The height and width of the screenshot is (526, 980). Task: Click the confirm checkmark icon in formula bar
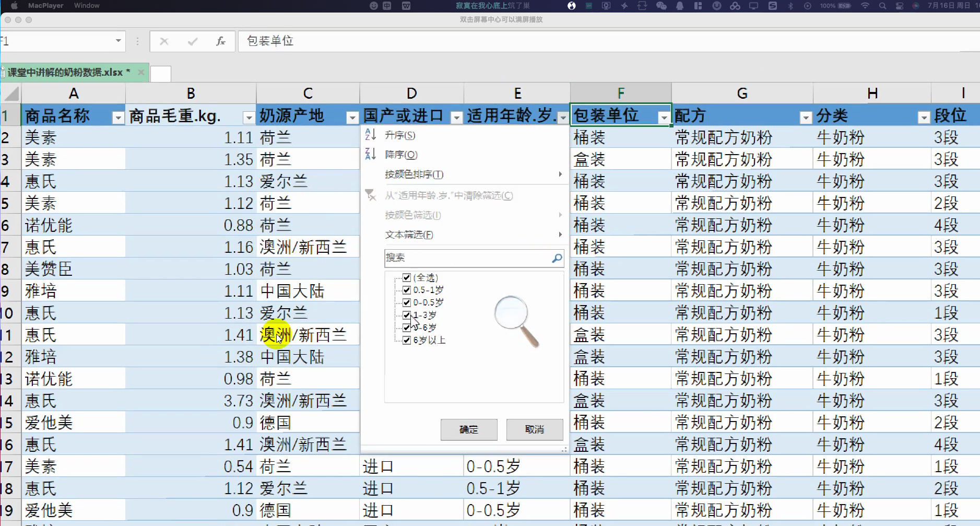(193, 41)
